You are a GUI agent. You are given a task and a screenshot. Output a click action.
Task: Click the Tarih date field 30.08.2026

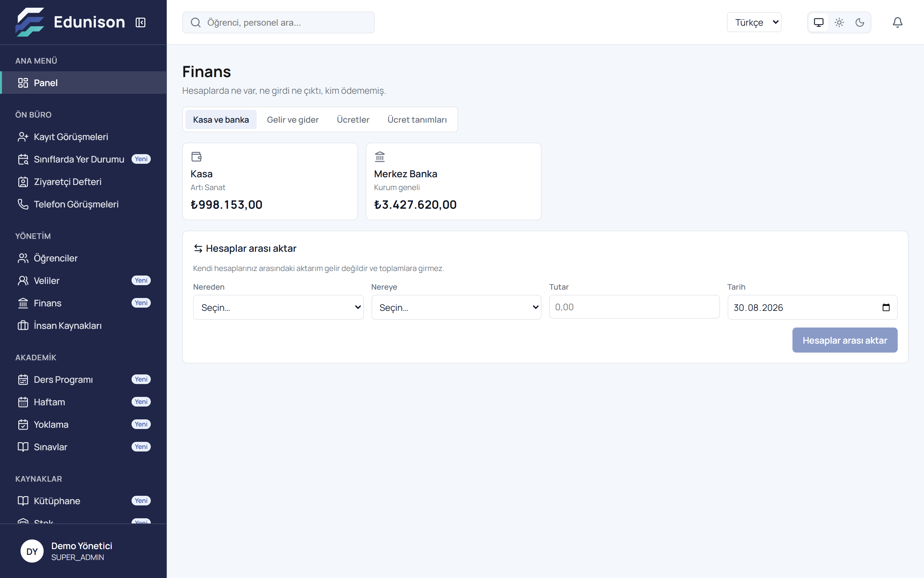(x=812, y=307)
